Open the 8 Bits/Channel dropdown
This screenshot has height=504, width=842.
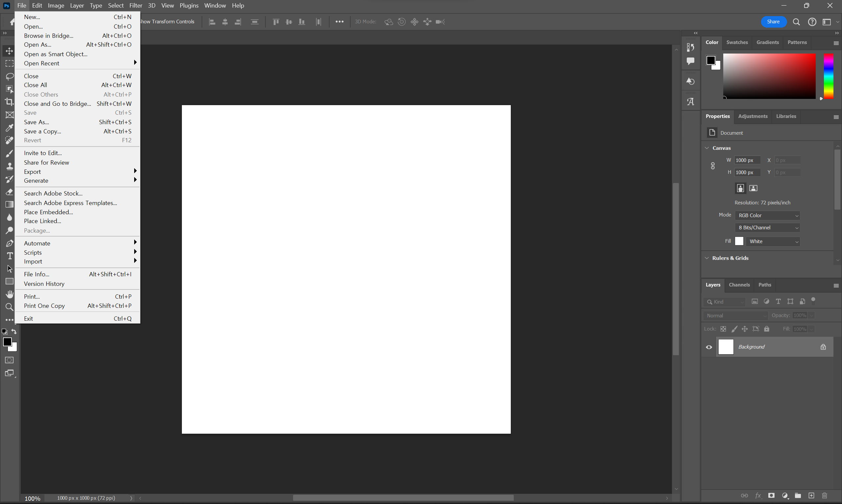click(767, 228)
